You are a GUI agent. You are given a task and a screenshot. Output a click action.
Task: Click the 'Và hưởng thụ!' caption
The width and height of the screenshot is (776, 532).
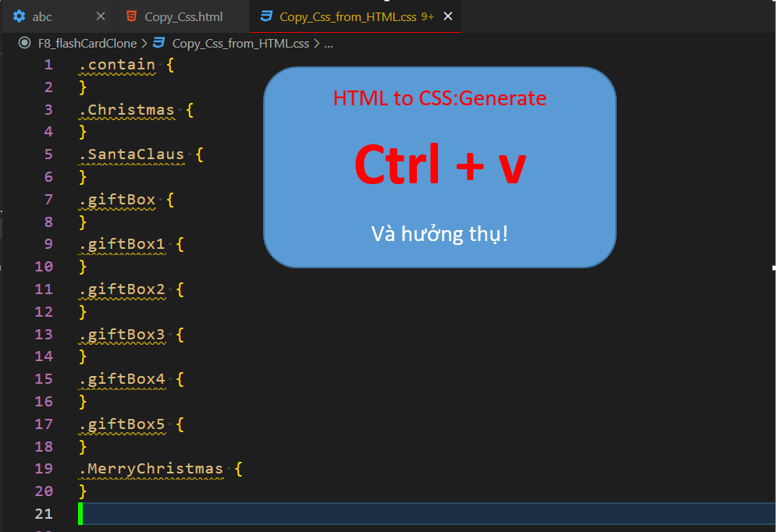pyautogui.click(x=440, y=233)
